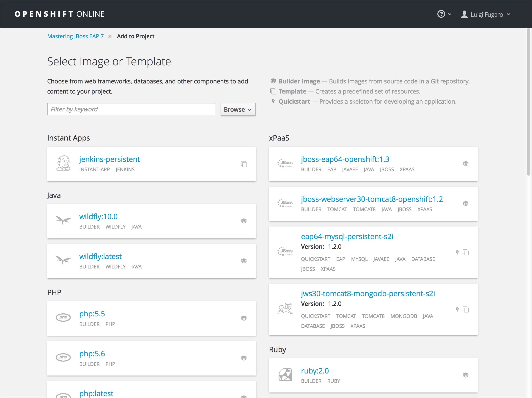
Task: Click JBoss logo on jboss-webserver30-tomcat8 card
Action: pyautogui.click(x=285, y=203)
